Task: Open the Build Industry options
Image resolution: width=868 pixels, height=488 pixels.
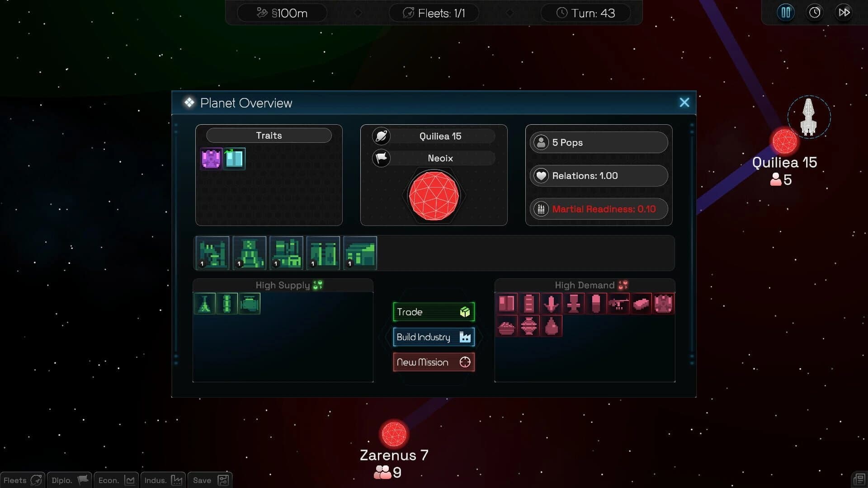Action: point(433,337)
